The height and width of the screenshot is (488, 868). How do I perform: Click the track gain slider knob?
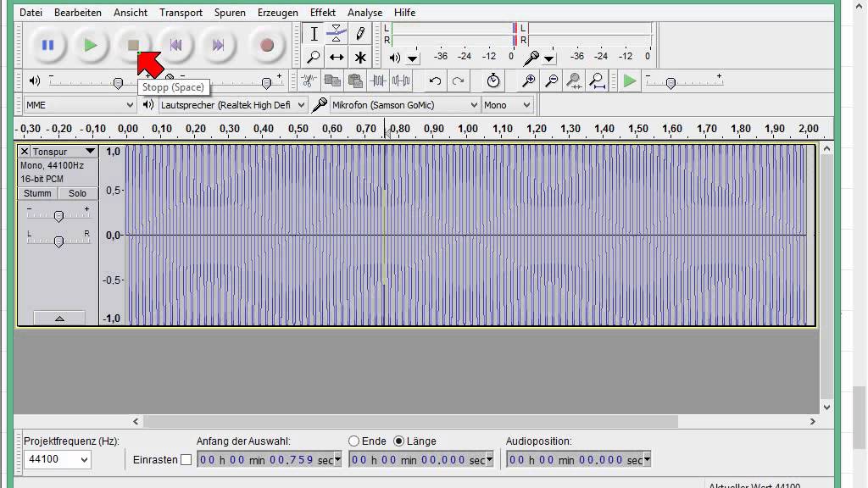58,216
